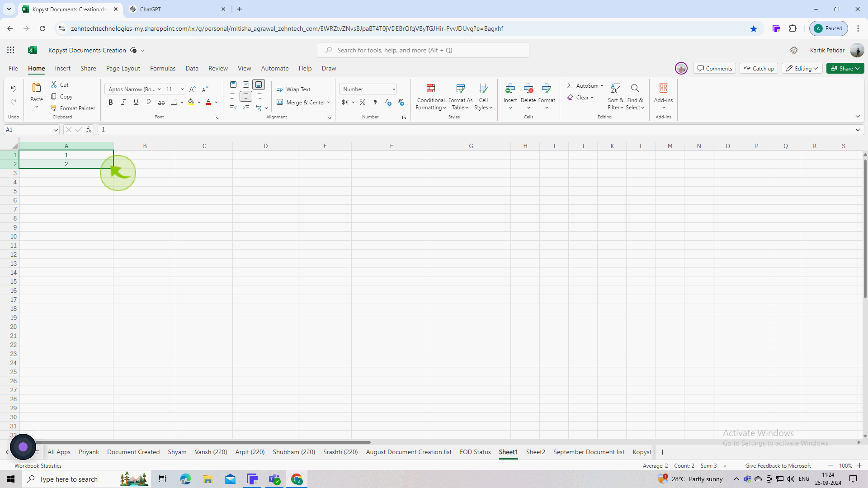Screen dimensions: 868x488
Task: Increase font size with grow font icon
Action: click(193, 89)
